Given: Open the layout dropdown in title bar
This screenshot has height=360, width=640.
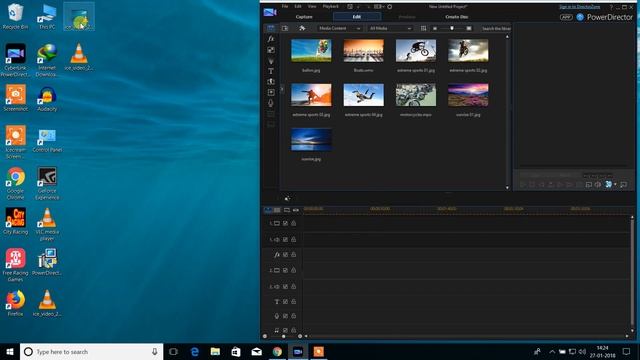Looking at the screenshot, I should point(379,7).
